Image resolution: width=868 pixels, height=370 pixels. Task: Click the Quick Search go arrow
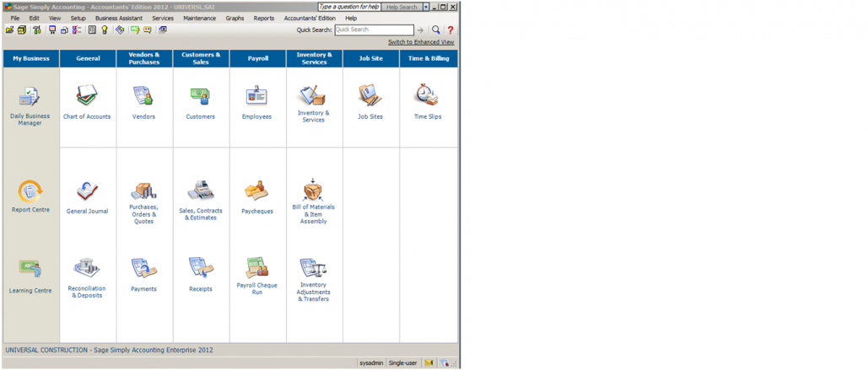420,30
